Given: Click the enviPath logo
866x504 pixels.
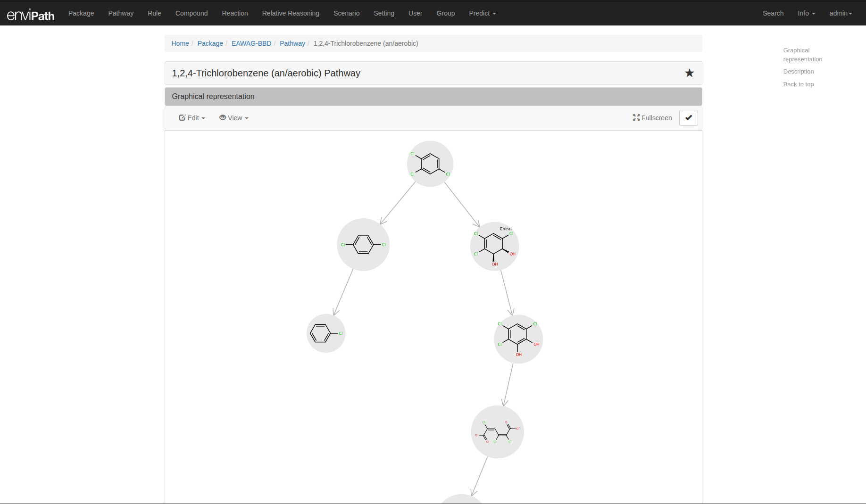Looking at the screenshot, I should point(31,15).
